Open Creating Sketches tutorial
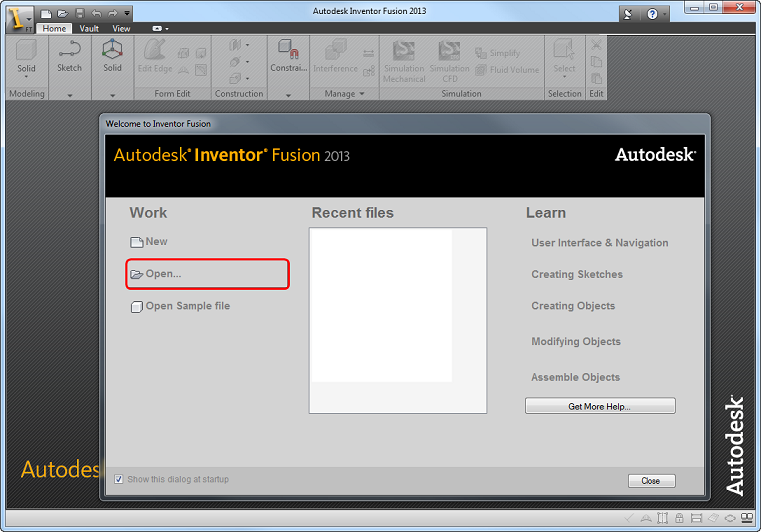761x532 pixels. 577,274
